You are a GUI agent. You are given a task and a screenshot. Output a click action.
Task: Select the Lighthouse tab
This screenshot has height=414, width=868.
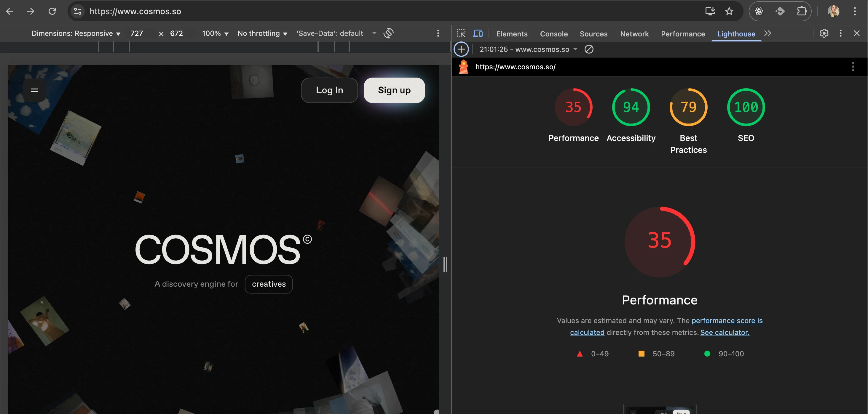pos(736,34)
